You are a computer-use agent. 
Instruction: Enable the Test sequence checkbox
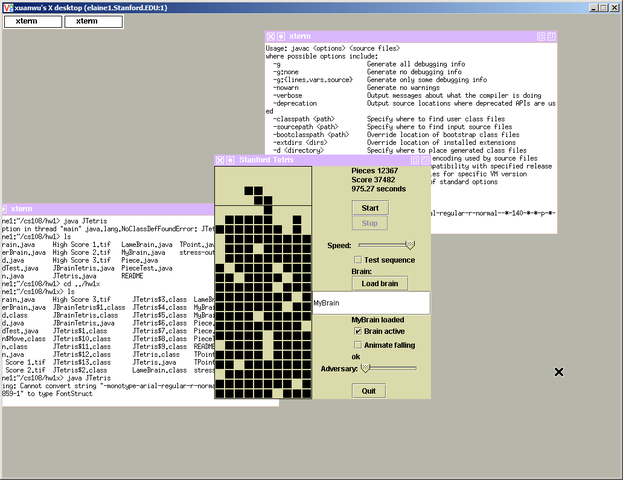[x=358, y=260]
